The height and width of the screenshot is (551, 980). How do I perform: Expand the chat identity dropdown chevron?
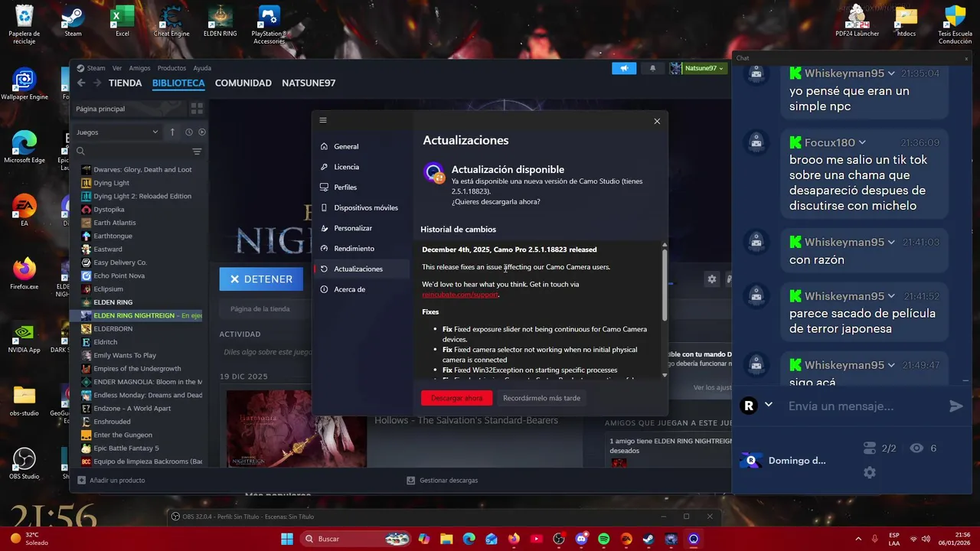pyautogui.click(x=769, y=405)
